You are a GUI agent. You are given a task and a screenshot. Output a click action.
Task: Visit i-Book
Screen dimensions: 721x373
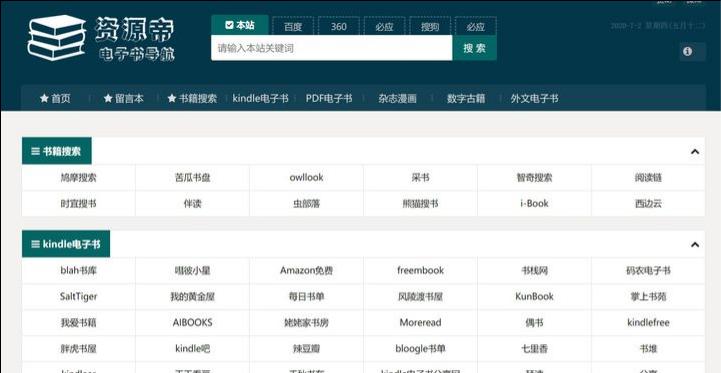(x=534, y=204)
